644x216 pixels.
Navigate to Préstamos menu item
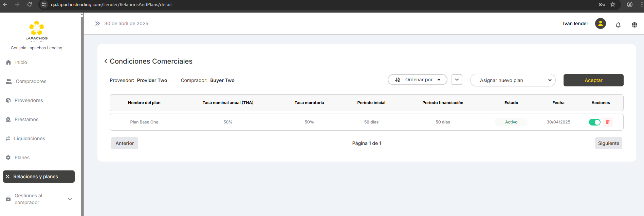tap(26, 119)
